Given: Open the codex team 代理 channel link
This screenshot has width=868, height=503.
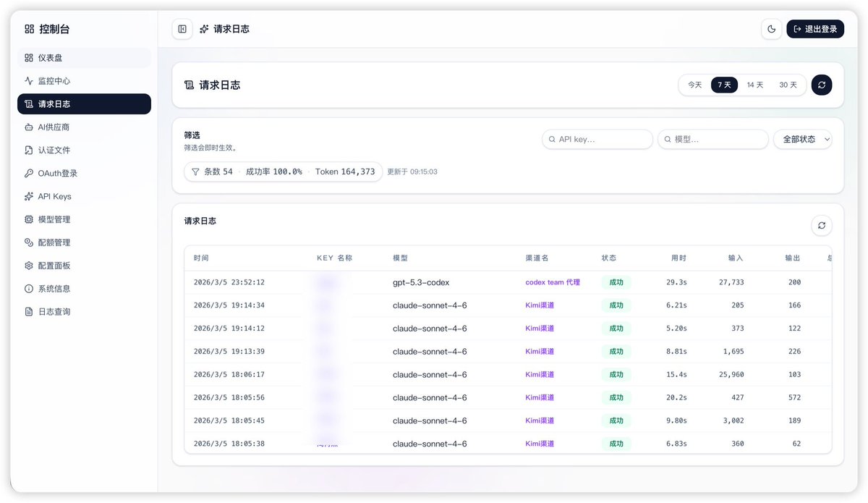Looking at the screenshot, I should (x=553, y=282).
